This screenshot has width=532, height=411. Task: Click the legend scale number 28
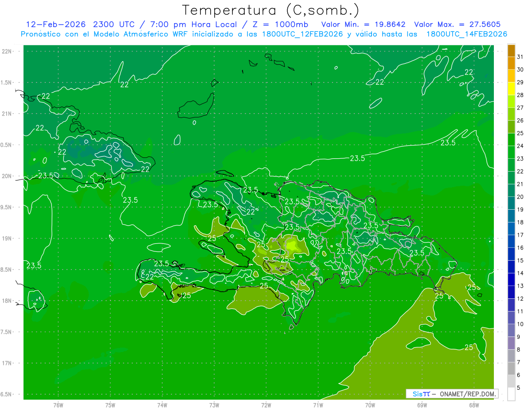tap(520, 95)
